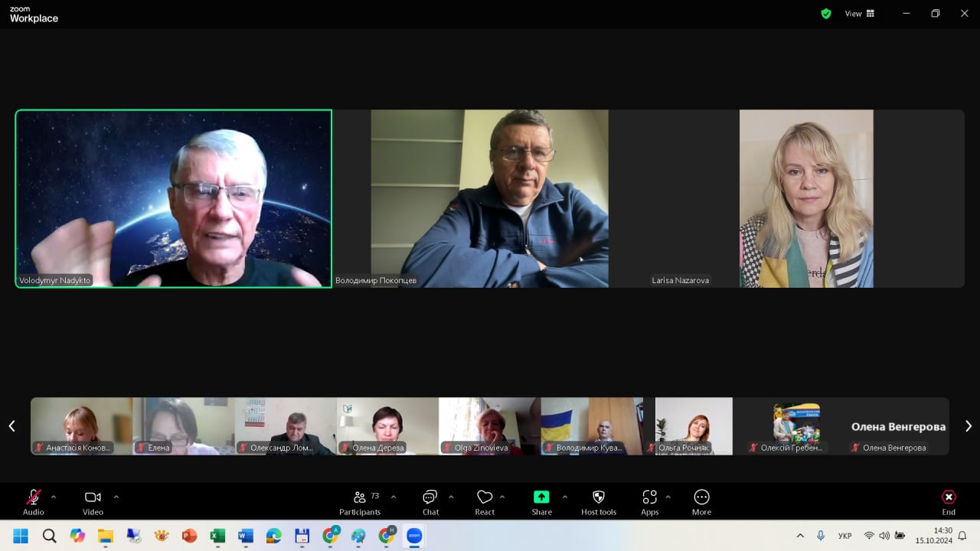Expand the Participants options arrow
This screenshot has width=980, height=551.
(x=394, y=497)
